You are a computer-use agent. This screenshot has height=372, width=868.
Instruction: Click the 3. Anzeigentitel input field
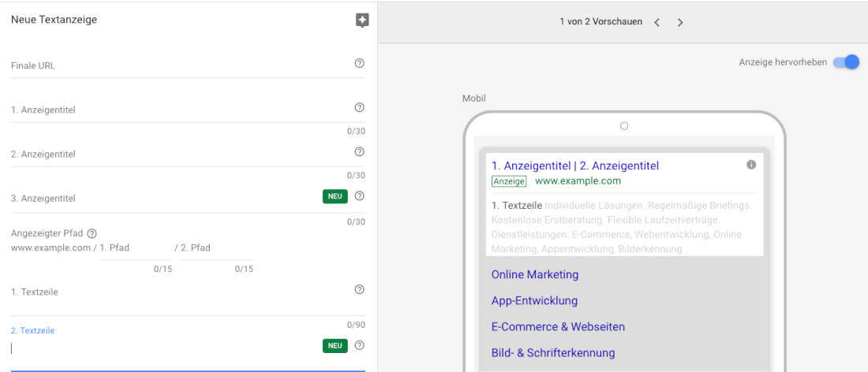pos(188,199)
